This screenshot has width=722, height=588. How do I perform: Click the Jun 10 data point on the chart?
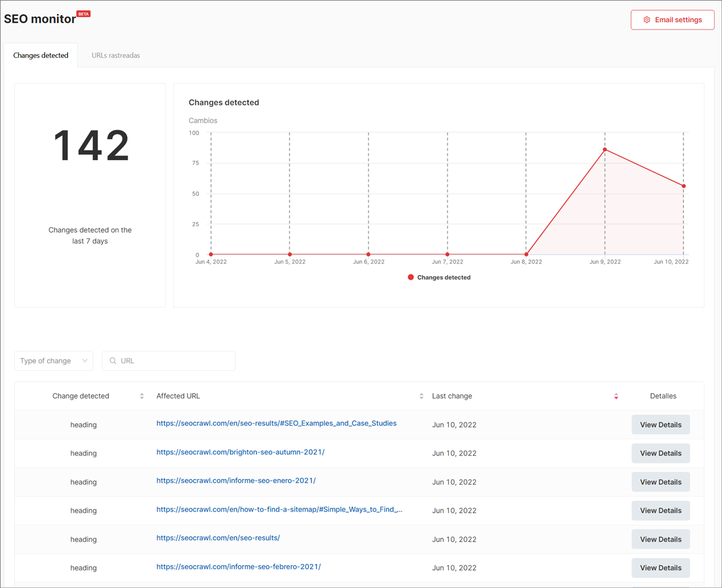click(683, 186)
